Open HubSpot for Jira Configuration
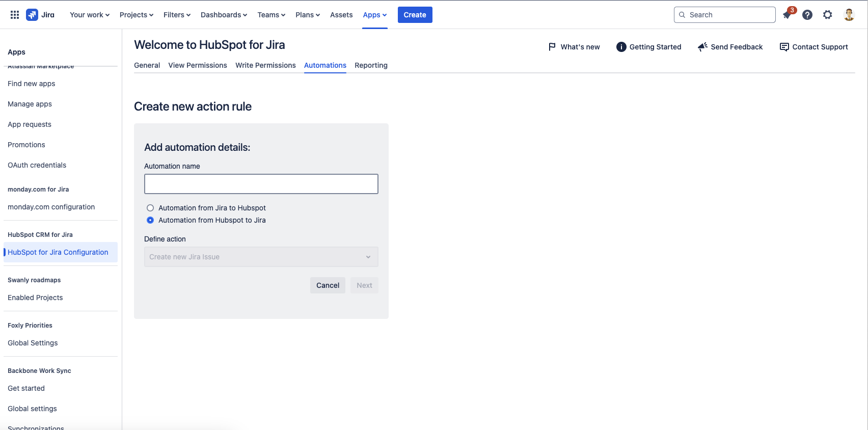 [61, 252]
